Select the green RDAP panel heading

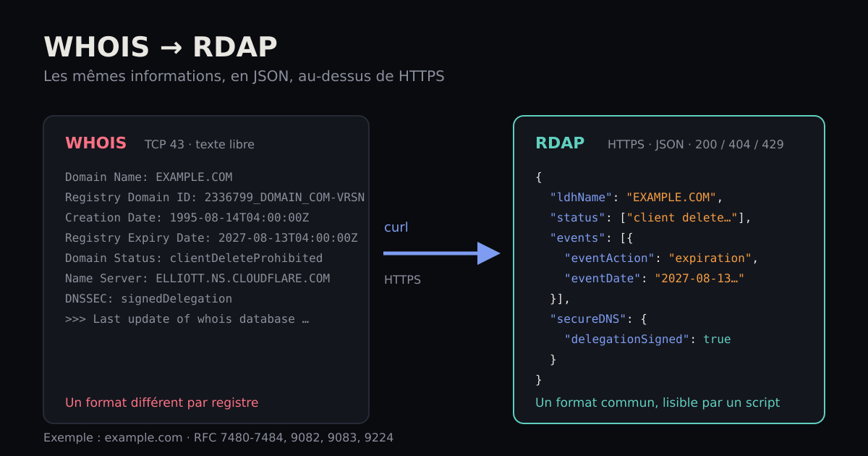(560, 143)
